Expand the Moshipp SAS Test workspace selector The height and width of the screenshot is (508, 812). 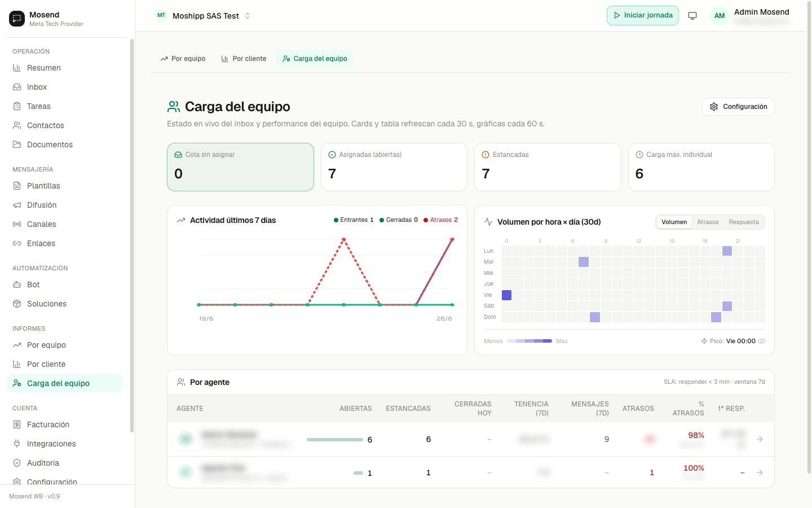(203, 16)
